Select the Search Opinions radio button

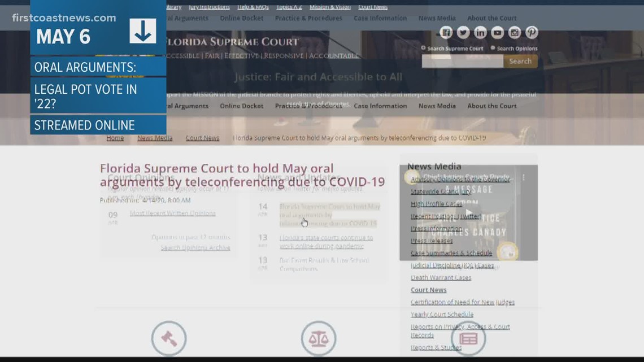coord(493,48)
